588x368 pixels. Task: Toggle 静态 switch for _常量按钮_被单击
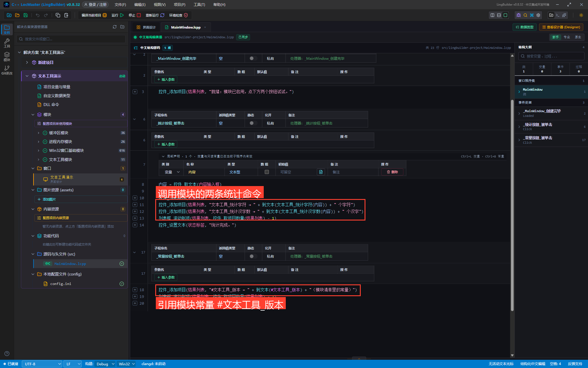click(253, 256)
